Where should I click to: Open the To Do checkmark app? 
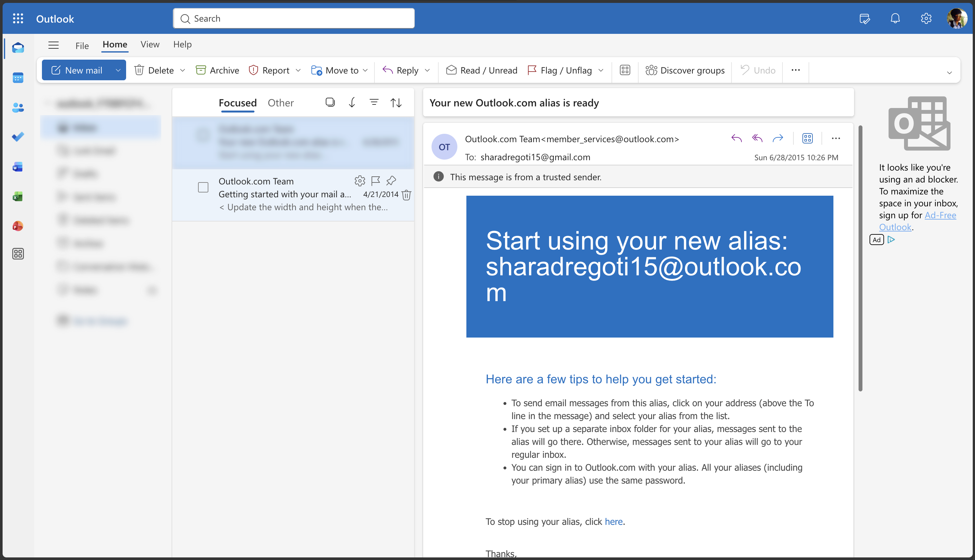(x=18, y=137)
